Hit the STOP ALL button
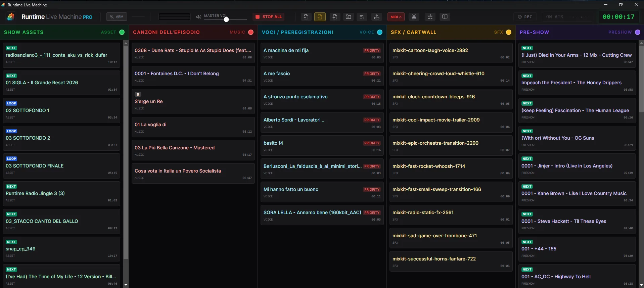 (x=269, y=17)
